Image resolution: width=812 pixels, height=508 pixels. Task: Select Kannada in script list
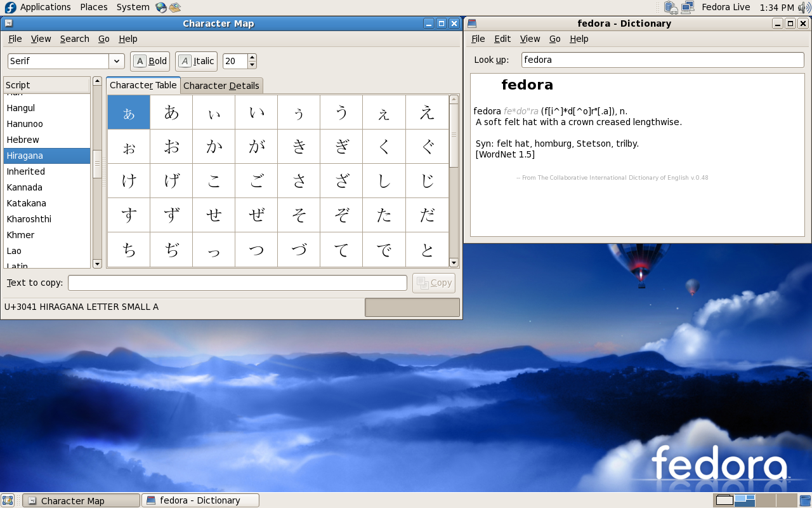[x=47, y=187]
